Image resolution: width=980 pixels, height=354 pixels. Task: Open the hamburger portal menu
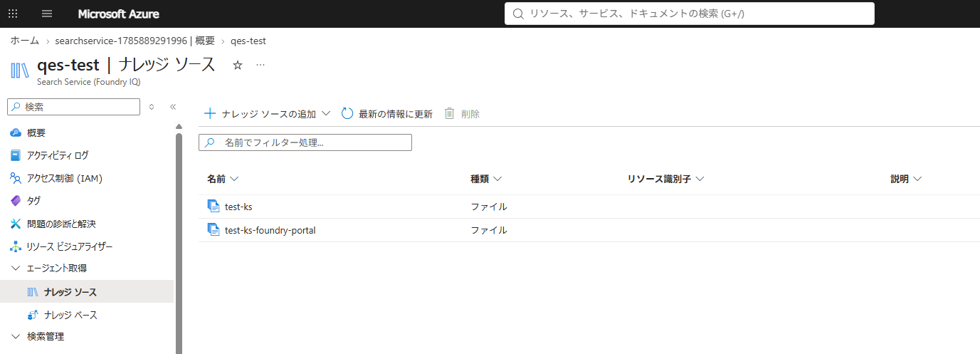(x=47, y=14)
